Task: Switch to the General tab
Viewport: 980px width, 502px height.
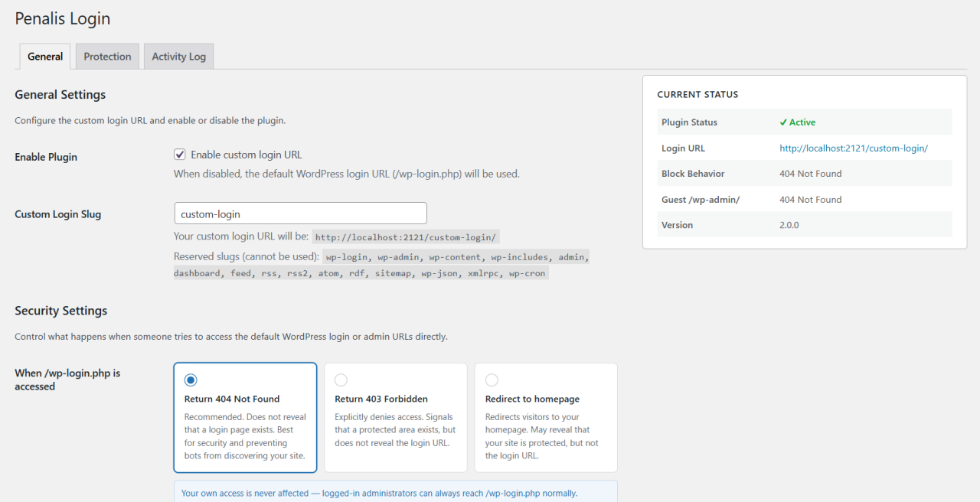Action: (x=45, y=57)
